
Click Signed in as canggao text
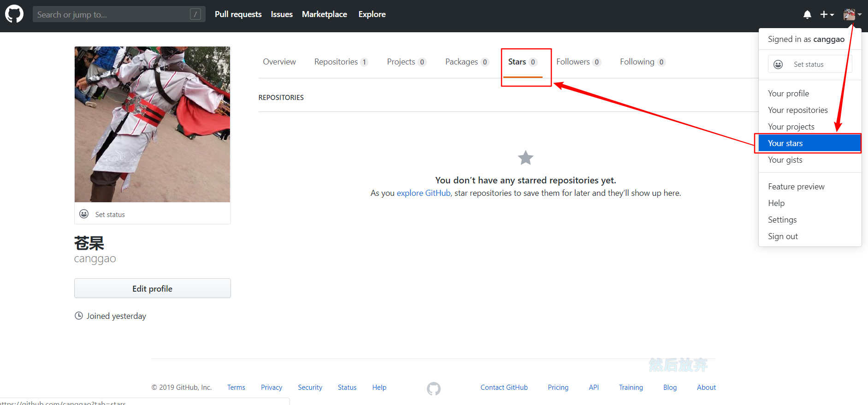(806, 39)
